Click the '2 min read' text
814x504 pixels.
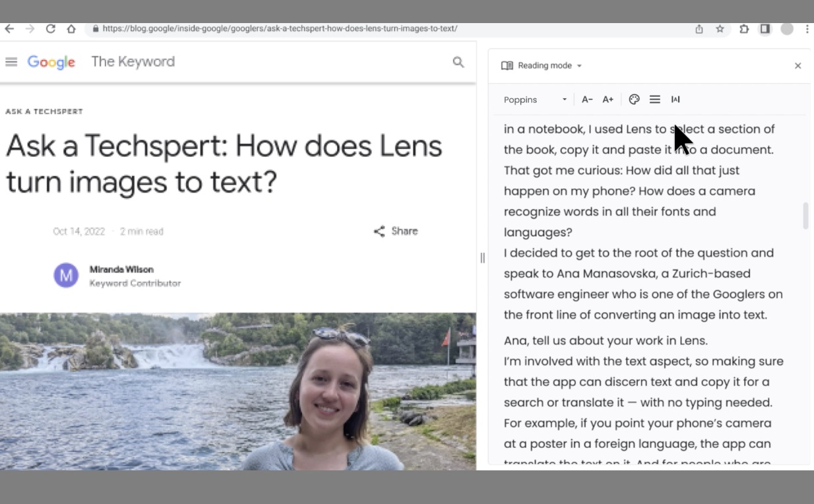[142, 232]
